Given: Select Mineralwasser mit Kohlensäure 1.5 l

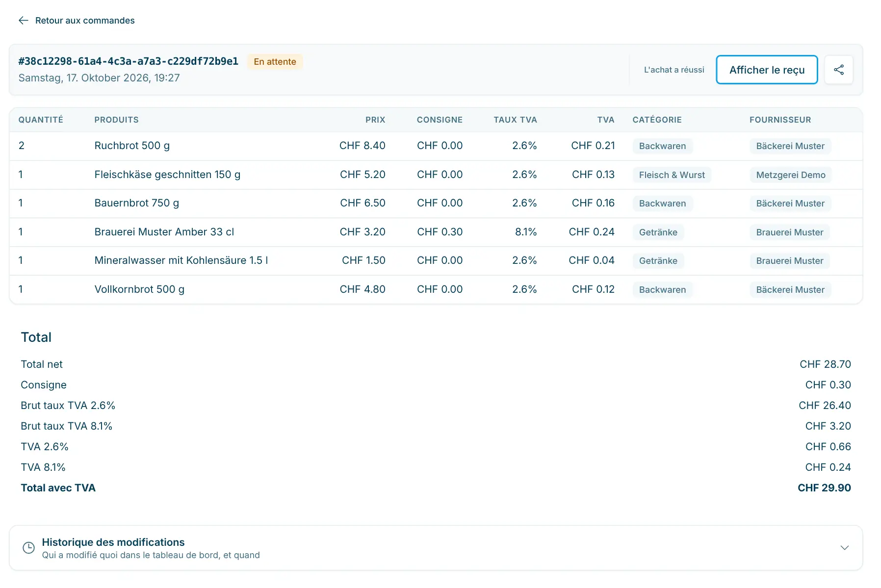Looking at the screenshot, I should (x=181, y=260).
